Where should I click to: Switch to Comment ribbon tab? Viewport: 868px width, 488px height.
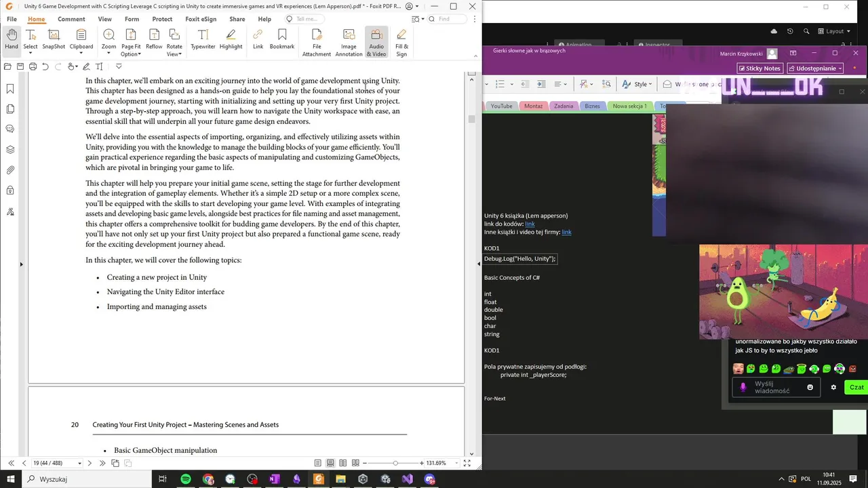71,19
